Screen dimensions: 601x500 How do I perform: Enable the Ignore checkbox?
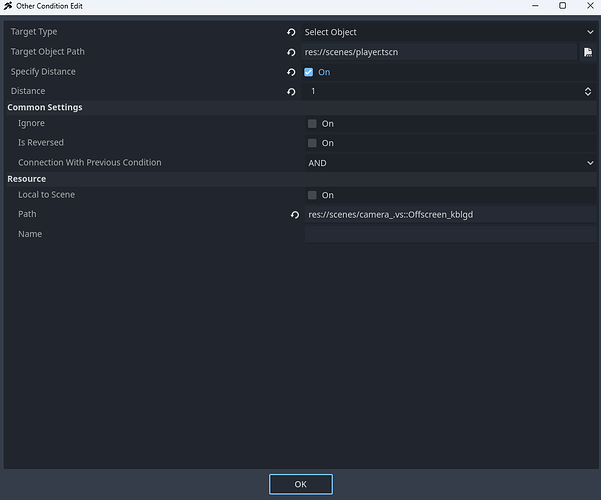(313, 124)
